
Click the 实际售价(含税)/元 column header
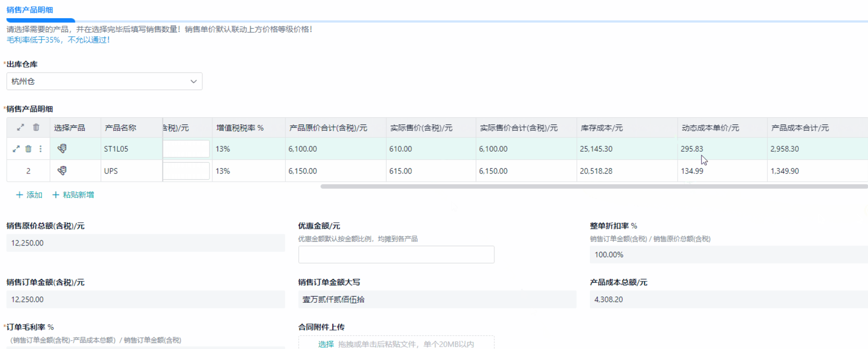[431, 128]
